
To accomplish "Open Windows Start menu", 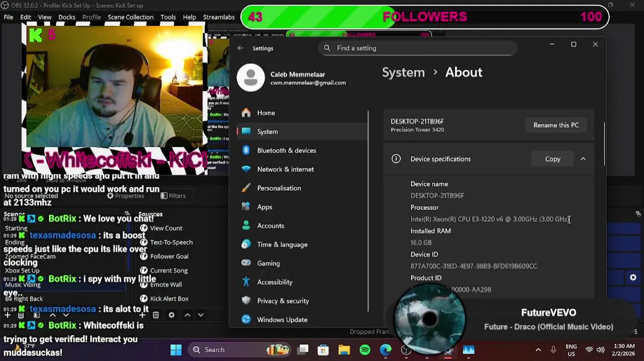I will pyautogui.click(x=176, y=350).
